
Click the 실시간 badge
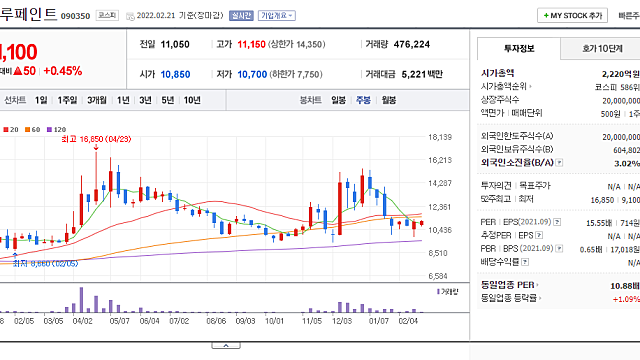[241, 16]
